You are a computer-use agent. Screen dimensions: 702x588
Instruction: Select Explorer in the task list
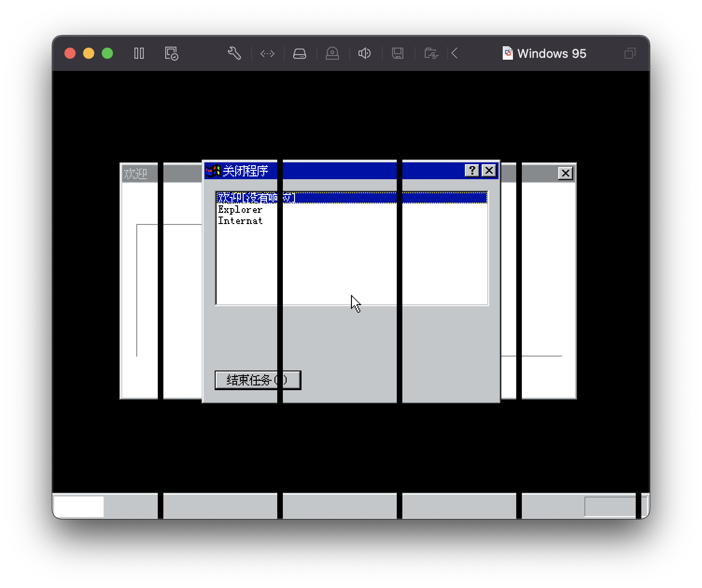(240, 210)
